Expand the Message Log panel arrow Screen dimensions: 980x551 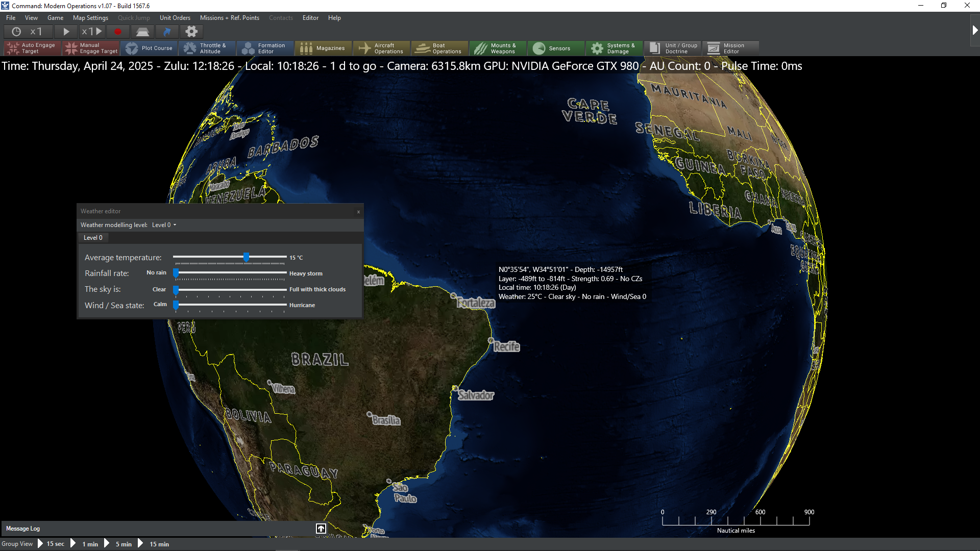(321, 529)
